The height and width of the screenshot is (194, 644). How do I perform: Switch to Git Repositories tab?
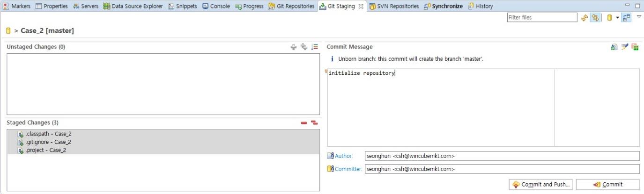point(291,6)
